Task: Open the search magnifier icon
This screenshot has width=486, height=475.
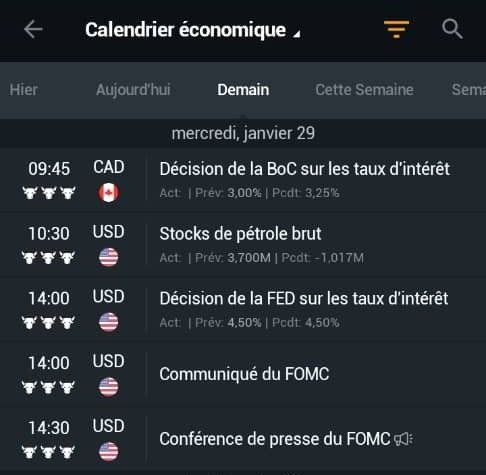Action: tap(452, 29)
